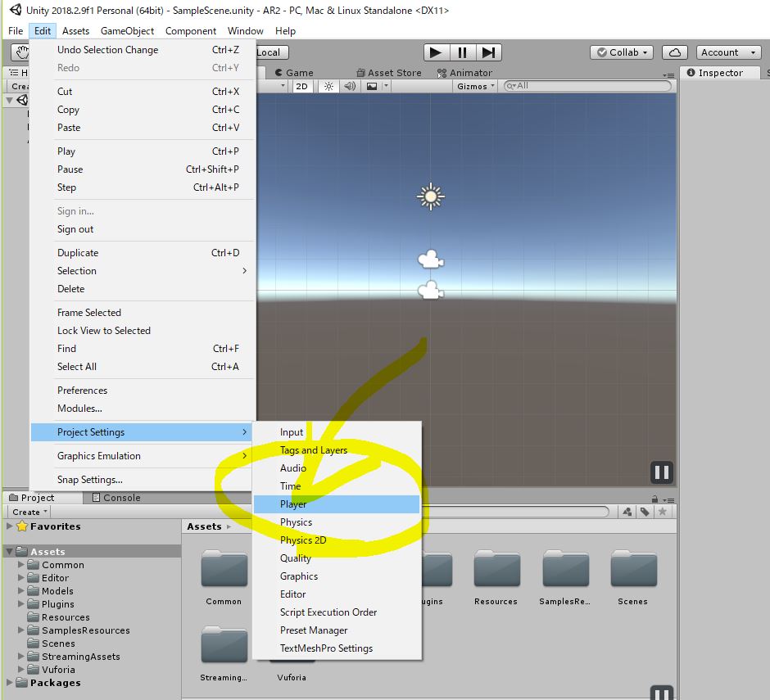Select the Hand tool icon
This screenshot has height=700, width=770.
(x=21, y=52)
